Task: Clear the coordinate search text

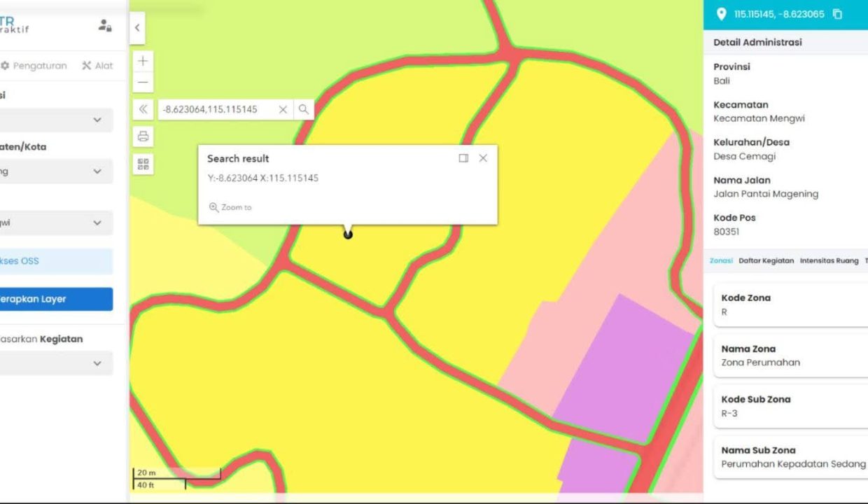Action: (x=283, y=109)
